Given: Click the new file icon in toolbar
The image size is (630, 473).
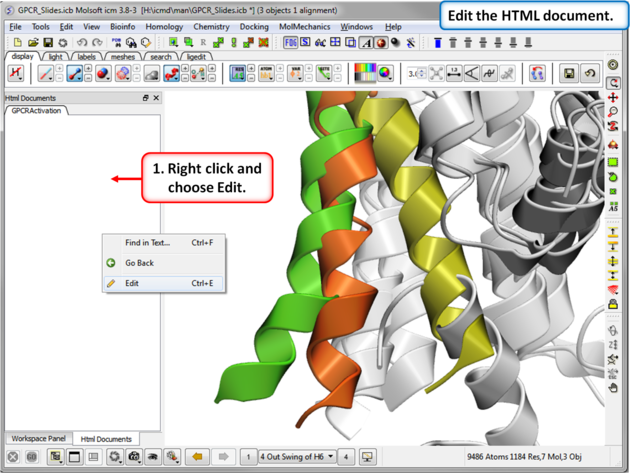Looking at the screenshot, I should 17,43.
